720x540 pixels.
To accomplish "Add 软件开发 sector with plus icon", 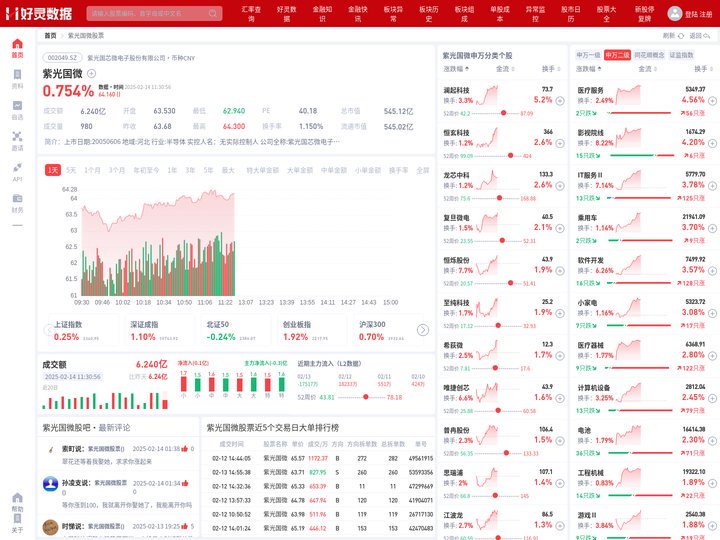I will tap(712, 271).
